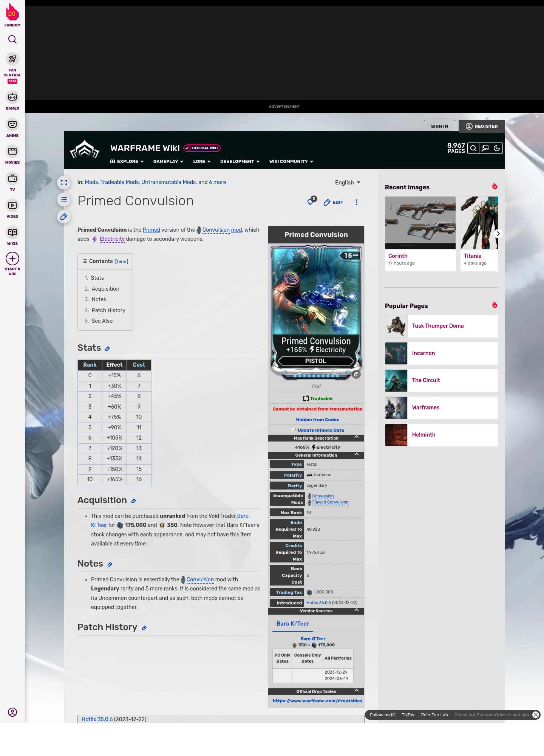Click Follow on IG in the bottom bar
544x756 pixels.
[x=382, y=715]
